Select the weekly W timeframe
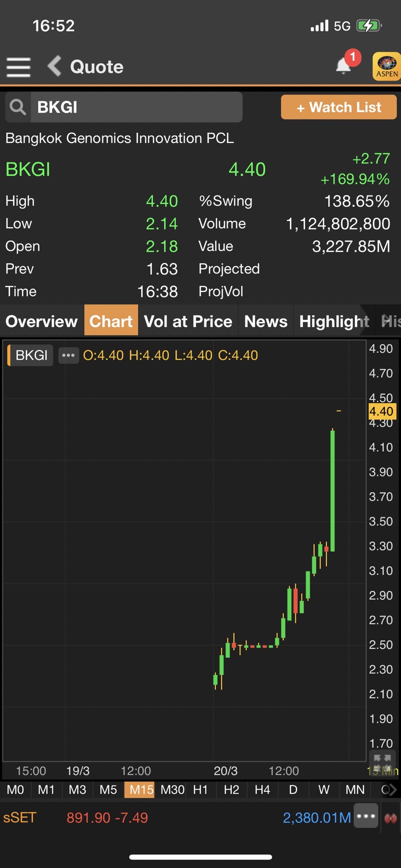401x868 pixels. (x=324, y=790)
